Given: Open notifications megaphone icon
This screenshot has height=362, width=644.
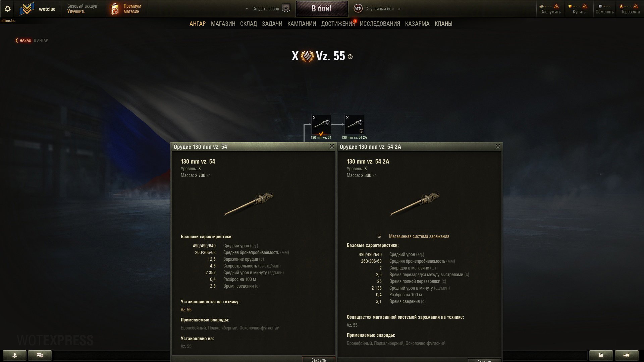Looking at the screenshot, I should [627, 355].
